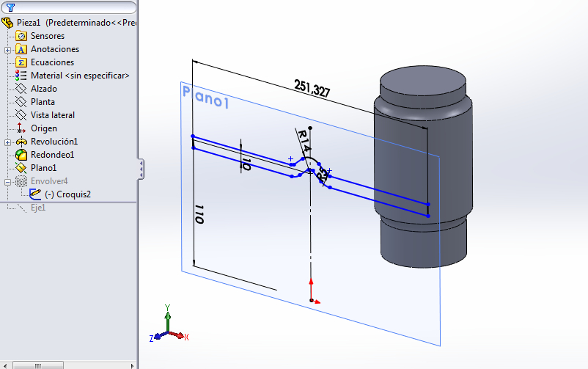Screen dimensions: 588x369
Task: Click the R14 radius dimension
Action: coord(304,141)
